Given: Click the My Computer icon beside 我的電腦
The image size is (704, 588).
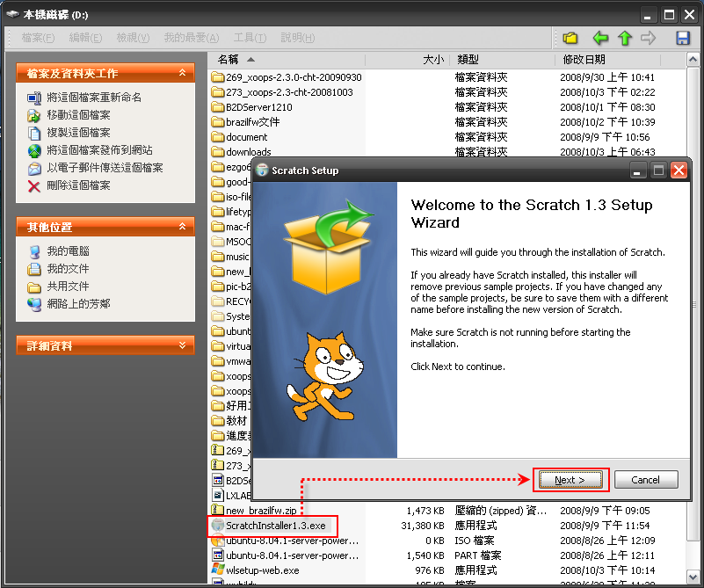Looking at the screenshot, I should pyautogui.click(x=34, y=251).
